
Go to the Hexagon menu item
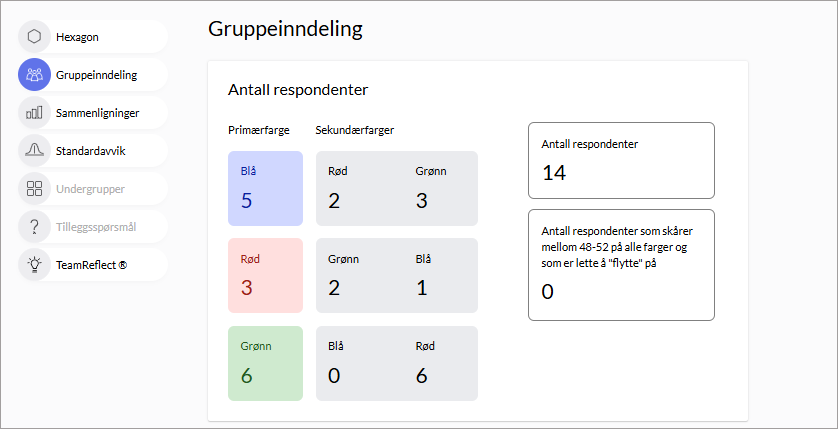pos(77,37)
